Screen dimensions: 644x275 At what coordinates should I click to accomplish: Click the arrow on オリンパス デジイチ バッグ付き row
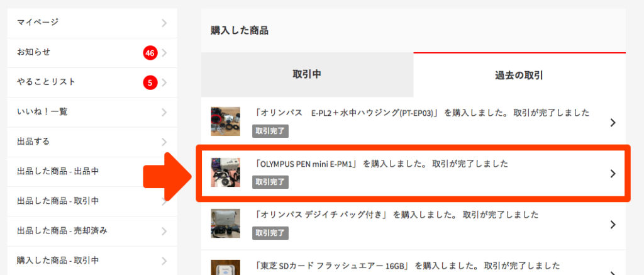click(613, 225)
